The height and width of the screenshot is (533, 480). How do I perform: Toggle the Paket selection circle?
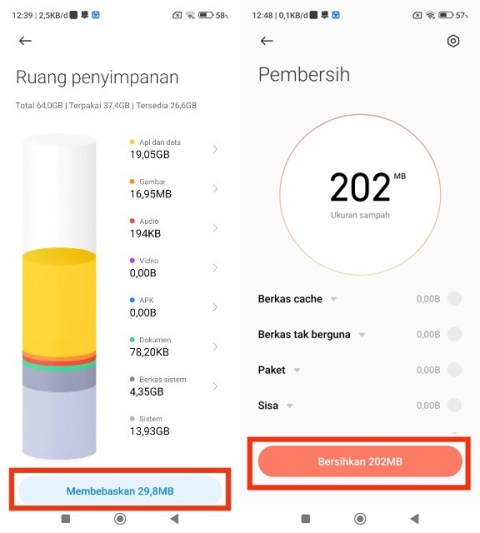tap(454, 369)
